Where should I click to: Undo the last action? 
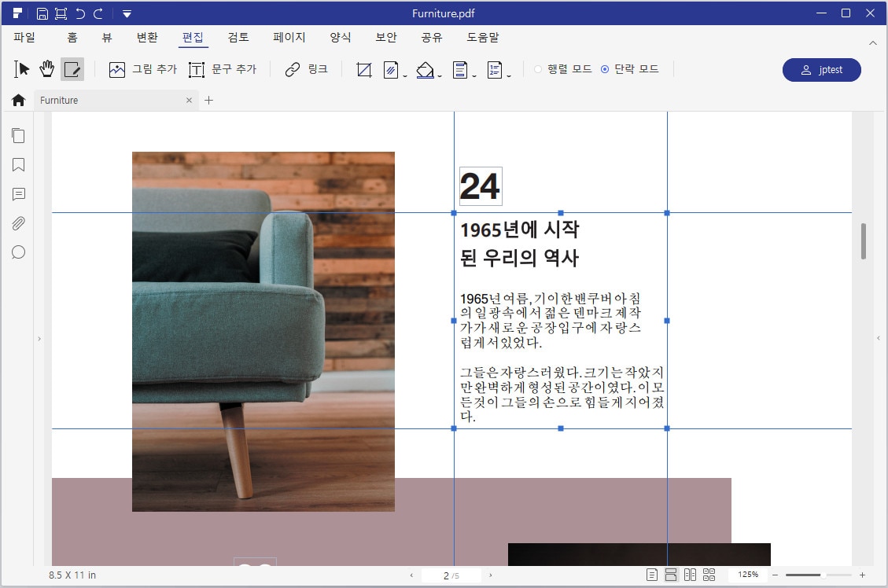[x=80, y=13]
